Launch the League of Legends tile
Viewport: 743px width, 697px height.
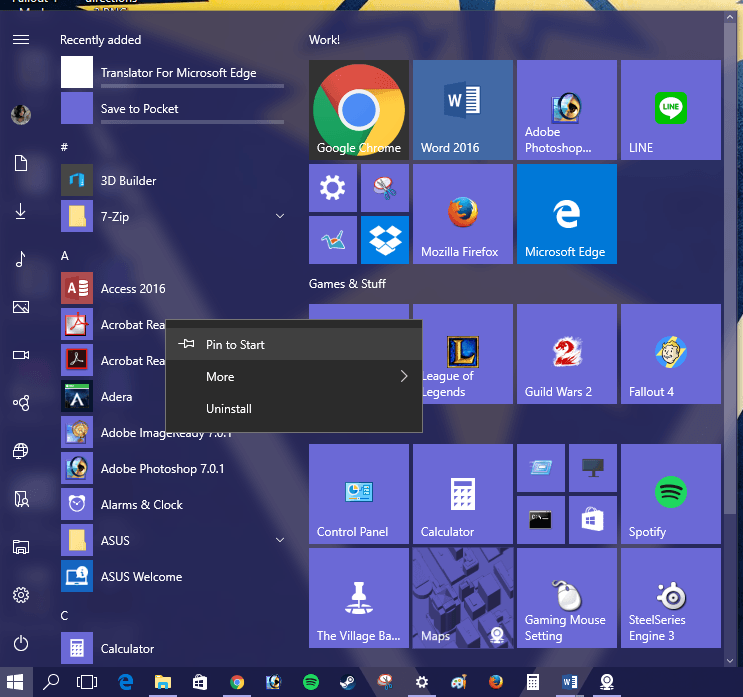[x=462, y=354]
